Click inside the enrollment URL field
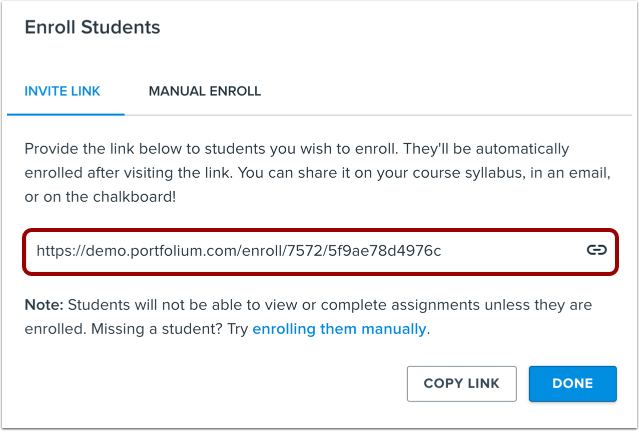 click(300, 251)
